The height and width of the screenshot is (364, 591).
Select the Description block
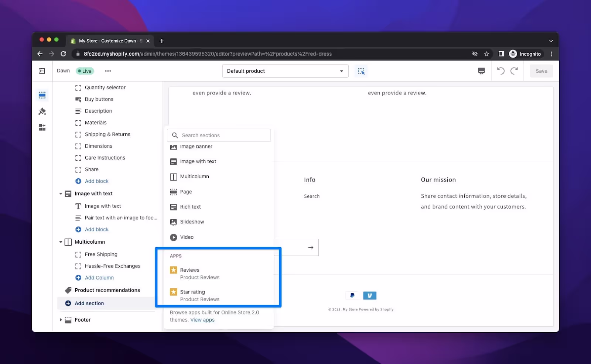tap(98, 111)
